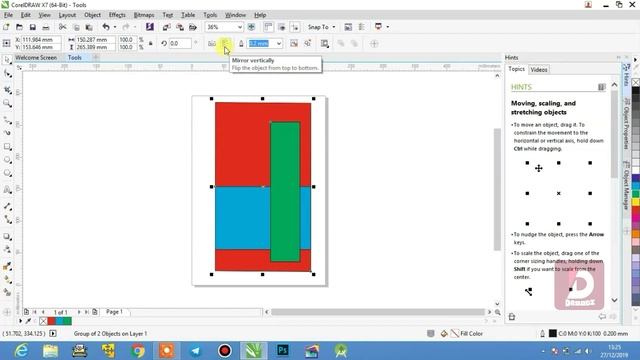
Task: Open the Undo history dropdown arrow
Action: click(115, 27)
